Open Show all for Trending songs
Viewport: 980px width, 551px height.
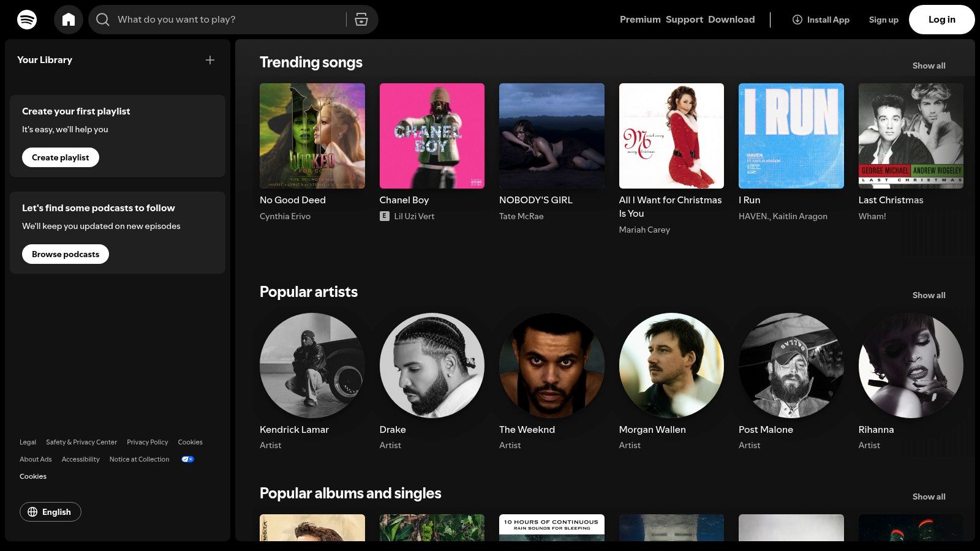click(x=929, y=66)
